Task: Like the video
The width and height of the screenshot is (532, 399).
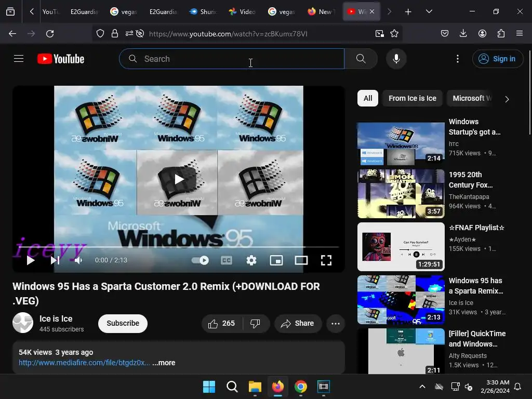Action: pos(222,323)
